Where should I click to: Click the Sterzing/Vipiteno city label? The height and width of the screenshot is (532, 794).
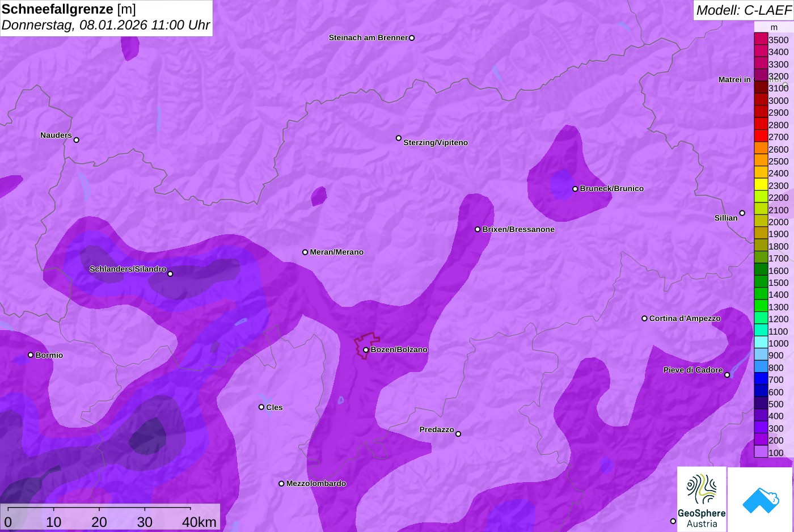(x=436, y=142)
